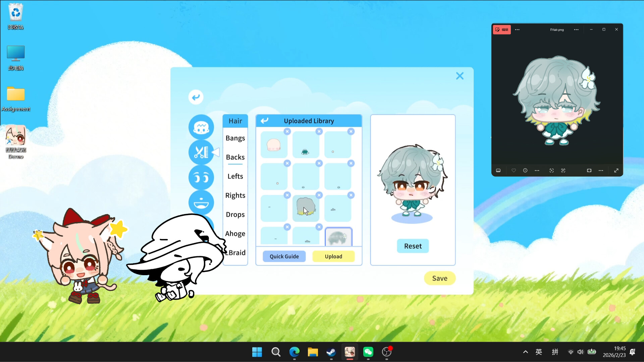Open visual search in the Photos toolbar
This screenshot has height=362, width=644.
point(551,170)
